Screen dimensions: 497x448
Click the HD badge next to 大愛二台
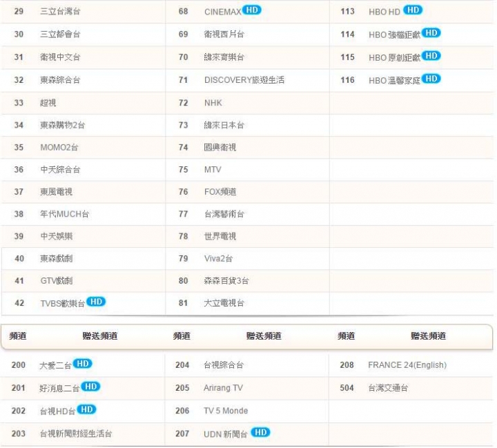82,364
